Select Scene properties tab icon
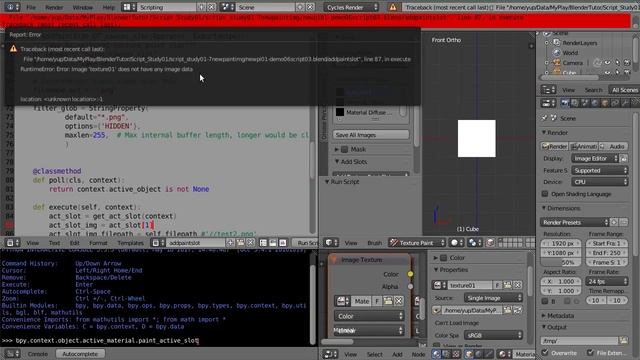Screen dimensions: 640x360 (x=584, y=103)
